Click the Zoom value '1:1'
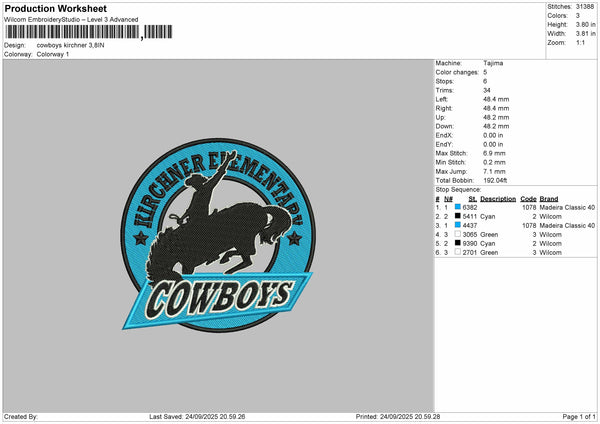The height and width of the screenshot is (424, 600). pos(580,42)
